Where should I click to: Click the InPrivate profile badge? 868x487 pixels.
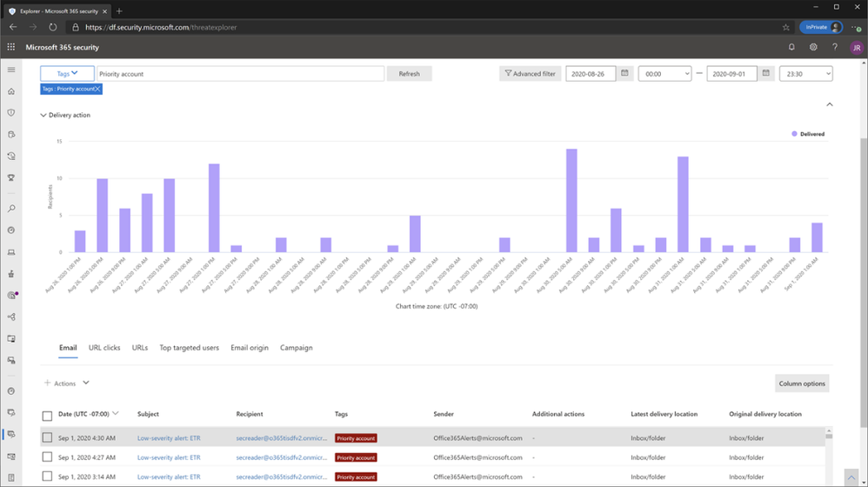[820, 27]
